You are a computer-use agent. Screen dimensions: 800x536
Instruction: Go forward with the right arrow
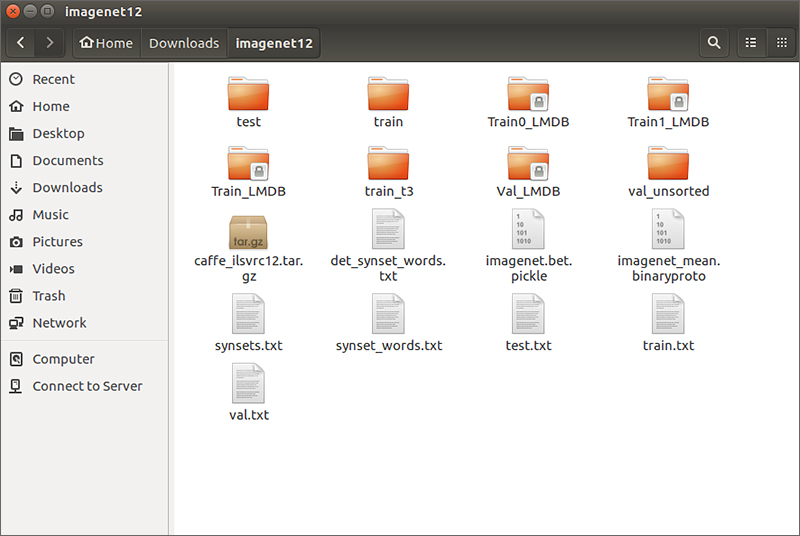49,43
